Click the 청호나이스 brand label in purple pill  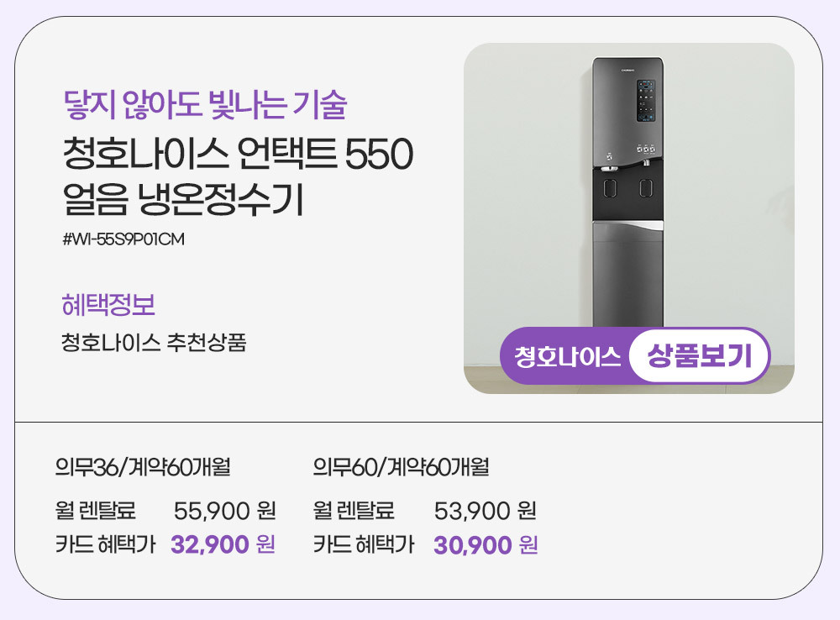[x=566, y=356]
